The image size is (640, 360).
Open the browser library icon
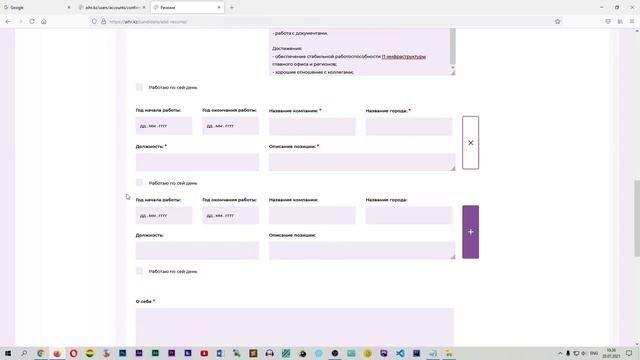pyautogui.click(x=620, y=21)
